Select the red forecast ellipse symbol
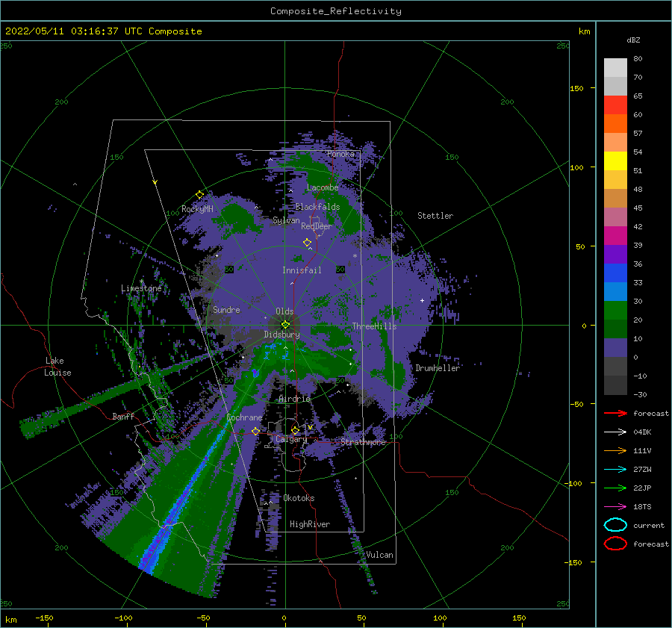The height and width of the screenshot is (628, 672). (x=615, y=544)
